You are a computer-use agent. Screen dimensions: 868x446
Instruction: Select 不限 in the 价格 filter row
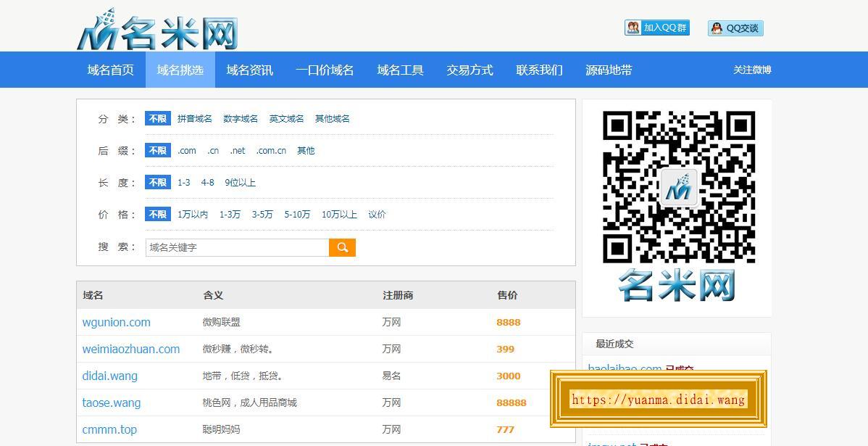point(158,215)
